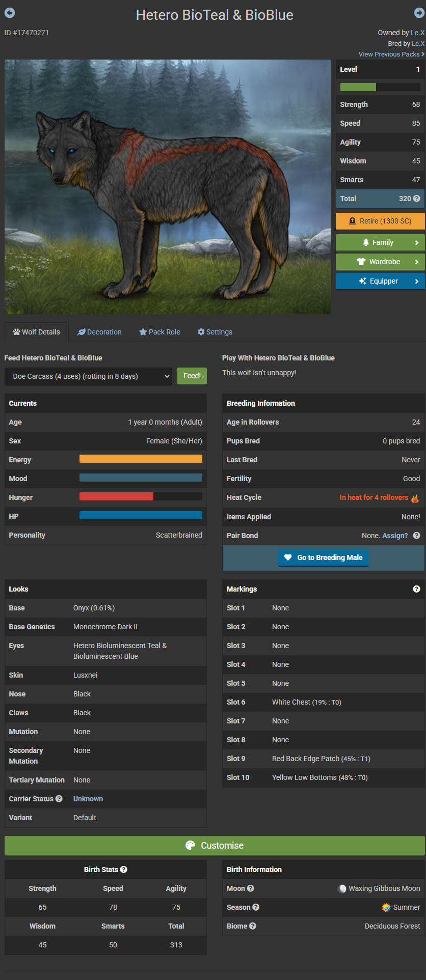Image resolution: width=426 pixels, height=980 pixels.
Task: Click the Assign? pair bond link
Action: pos(395,536)
